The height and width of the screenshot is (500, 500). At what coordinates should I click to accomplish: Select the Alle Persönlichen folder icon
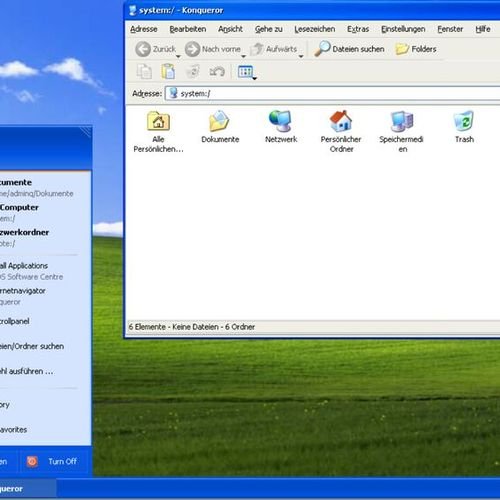[x=158, y=121]
